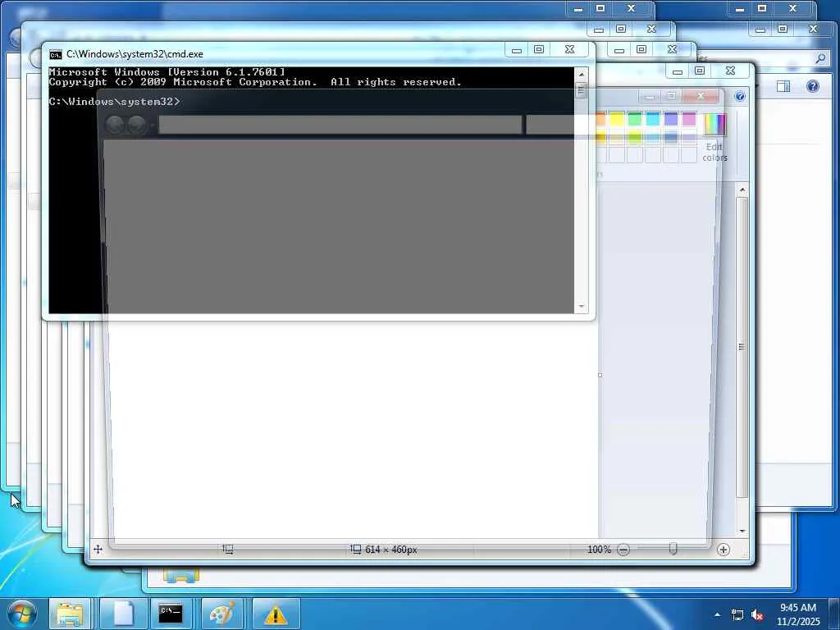The height and width of the screenshot is (630, 840).
Task: Open the cmd.exe title bar system icon
Action: pyautogui.click(x=55, y=54)
